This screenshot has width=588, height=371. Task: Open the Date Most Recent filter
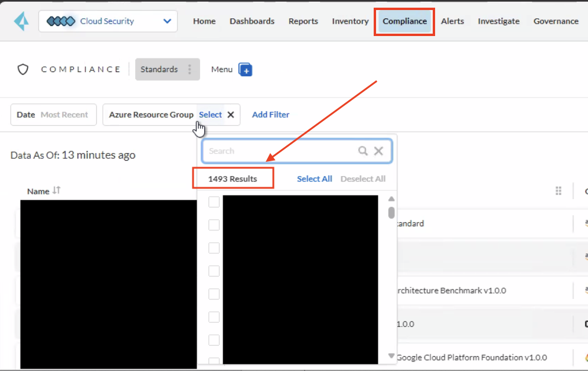click(x=53, y=115)
